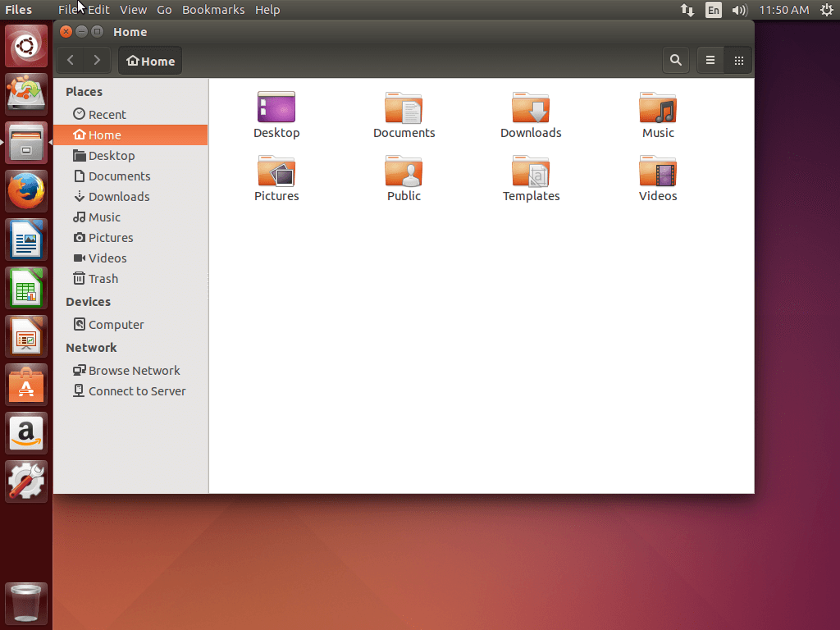Open the Ubuntu Dash launcher
840x630 pixels.
pyautogui.click(x=26, y=46)
